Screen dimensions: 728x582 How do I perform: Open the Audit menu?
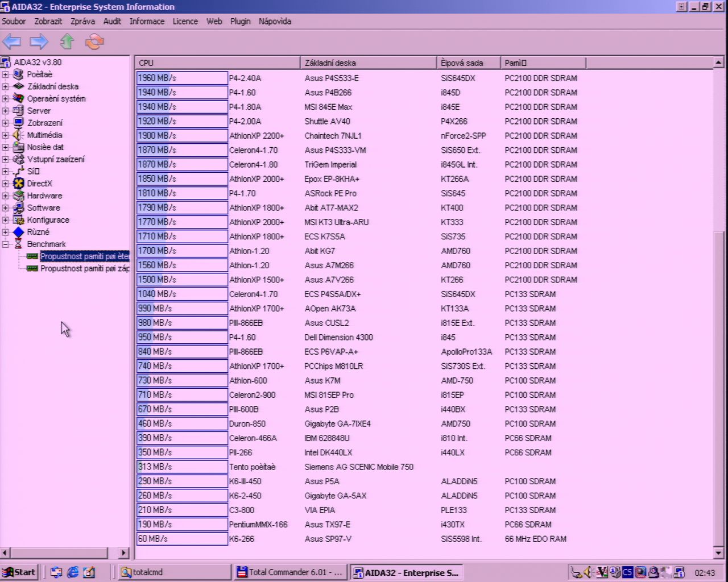[x=112, y=21]
